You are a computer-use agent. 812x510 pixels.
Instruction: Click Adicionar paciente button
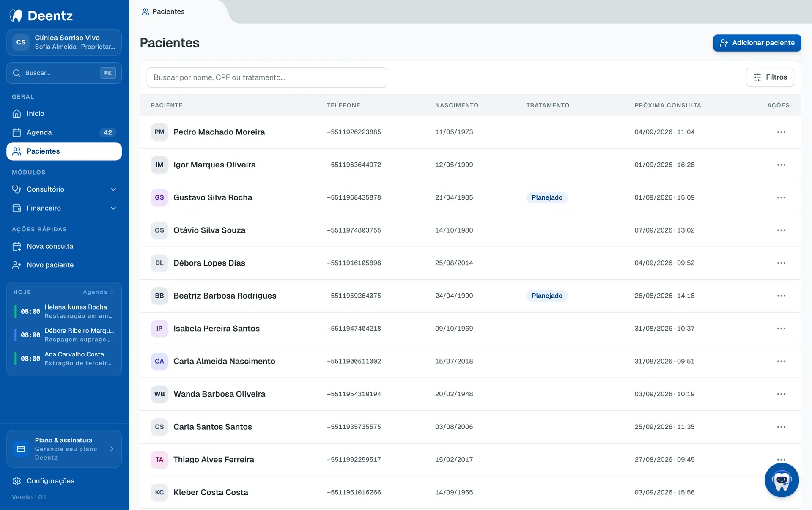coord(757,43)
